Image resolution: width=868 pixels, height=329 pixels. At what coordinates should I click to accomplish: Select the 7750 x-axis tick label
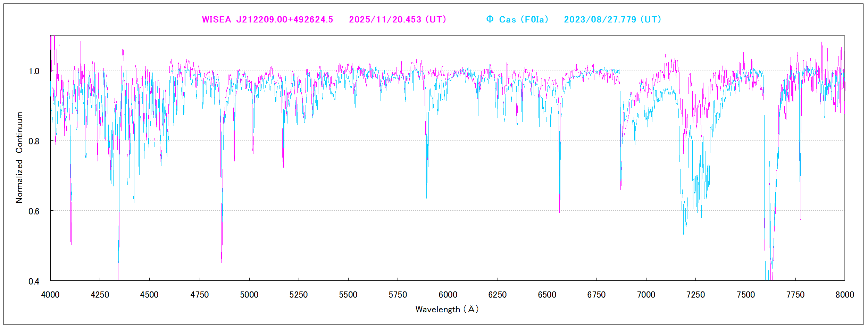(795, 295)
